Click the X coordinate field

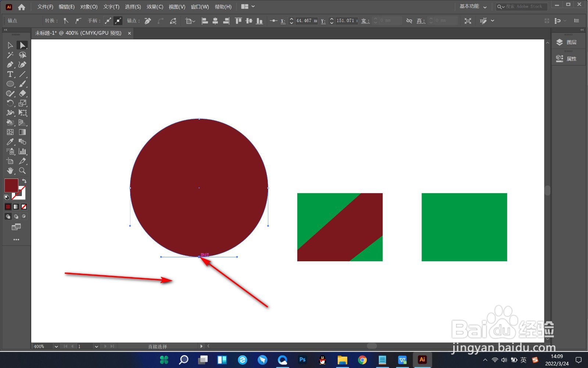(306, 21)
